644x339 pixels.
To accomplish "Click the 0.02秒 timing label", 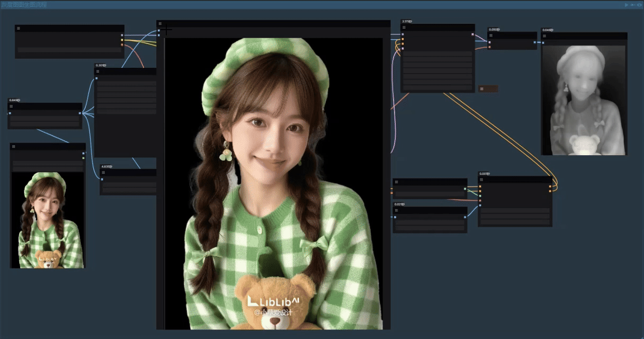I will tap(399, 204).
